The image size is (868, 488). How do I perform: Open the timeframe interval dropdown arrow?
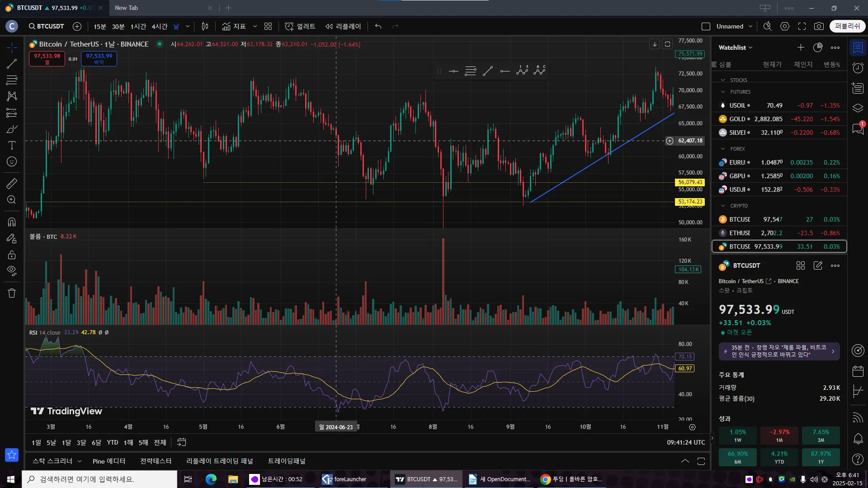pos(188,26)
